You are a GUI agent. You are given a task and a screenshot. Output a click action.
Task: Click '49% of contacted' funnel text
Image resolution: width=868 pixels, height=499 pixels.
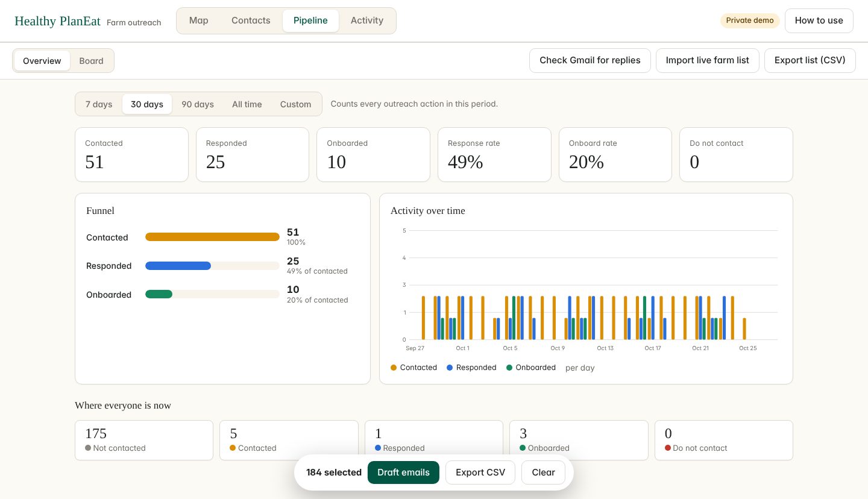point(317,271)
